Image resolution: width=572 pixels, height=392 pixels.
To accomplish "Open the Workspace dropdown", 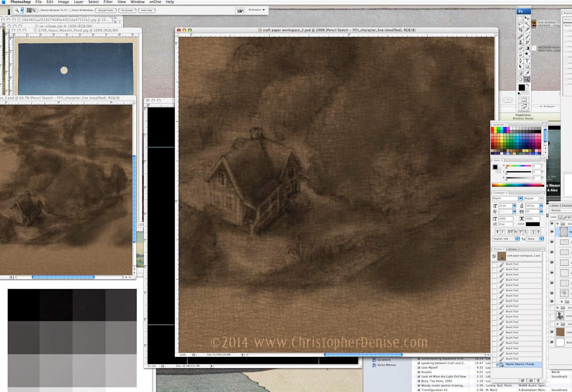I will coord(257,10).
